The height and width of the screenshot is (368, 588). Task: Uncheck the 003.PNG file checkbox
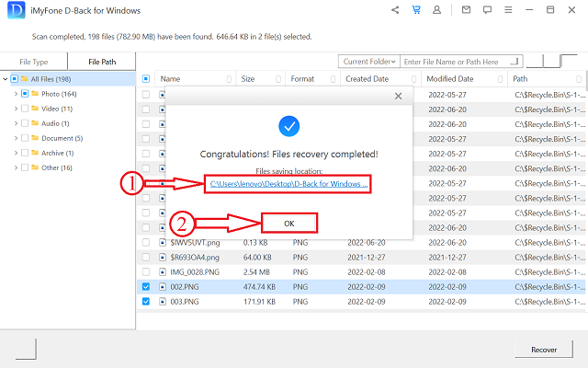[x=146, y=302]
